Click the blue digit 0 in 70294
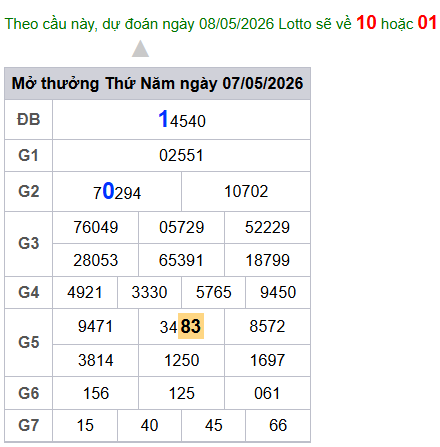The height and width of the screenshot is (447, 440). coord(108,191)
